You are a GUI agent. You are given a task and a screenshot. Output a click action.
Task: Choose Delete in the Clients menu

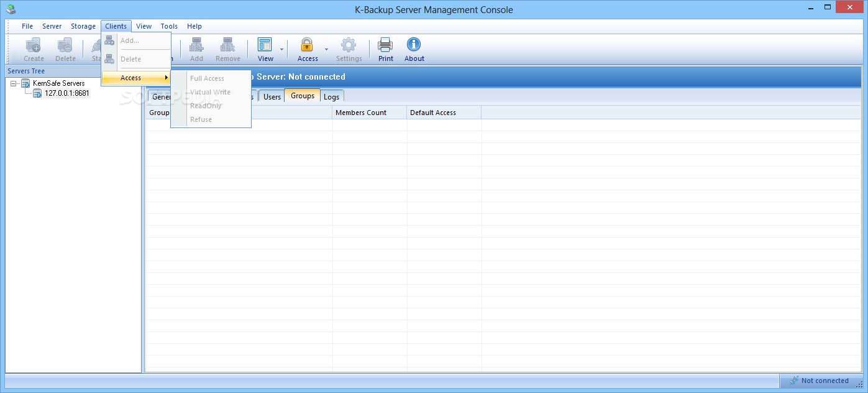[136, 59]
